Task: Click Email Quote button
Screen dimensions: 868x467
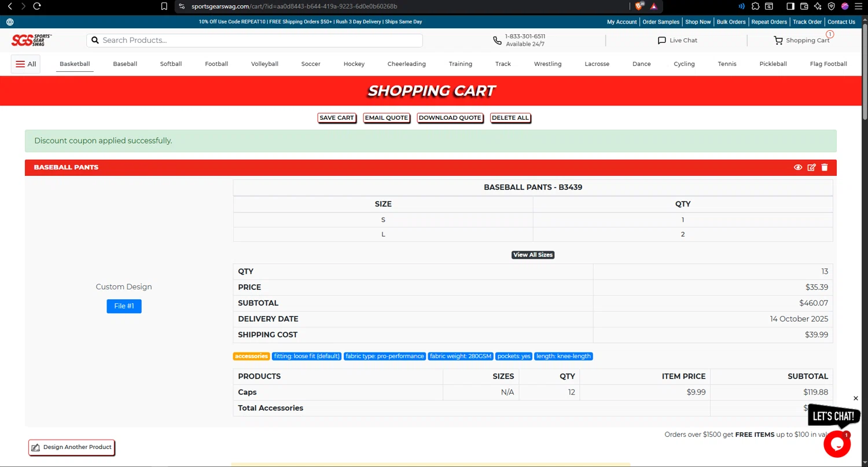Action: [387, 117]
